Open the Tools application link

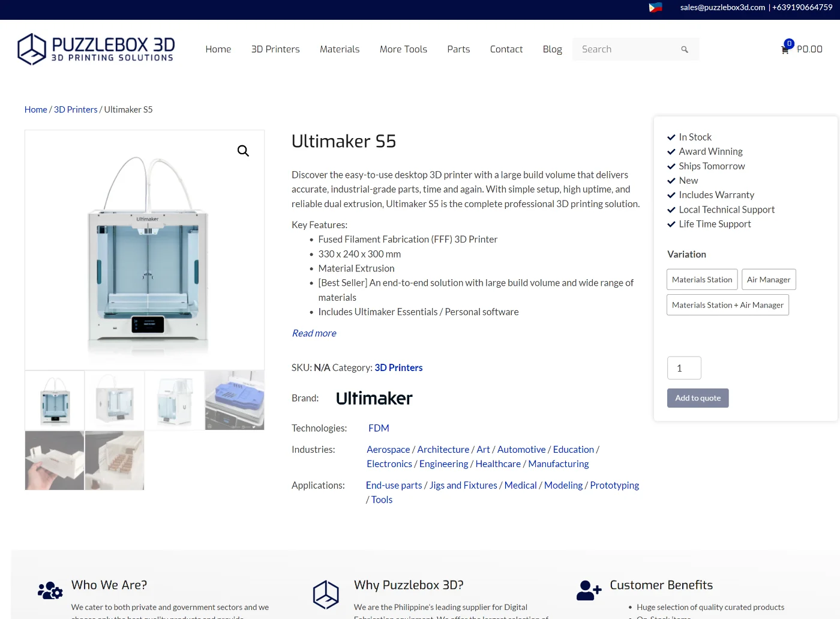(382, 500)
